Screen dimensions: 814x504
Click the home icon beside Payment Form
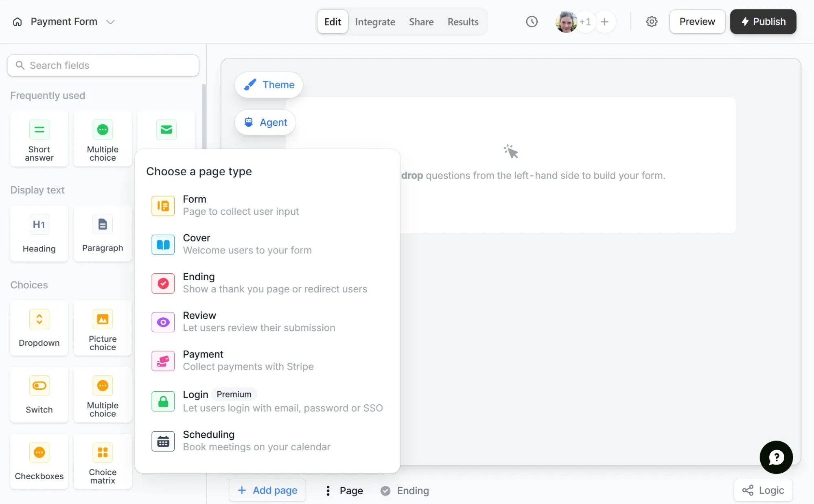click(x=18, y=22)
